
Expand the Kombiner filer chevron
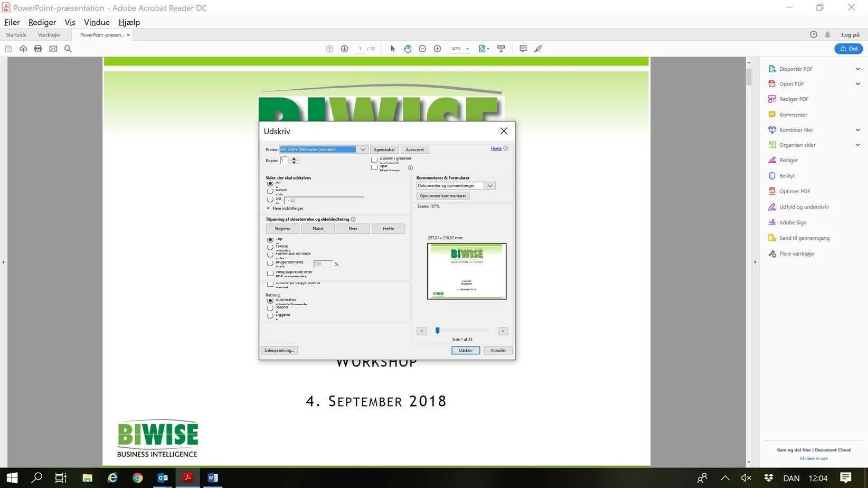[857, 130]
